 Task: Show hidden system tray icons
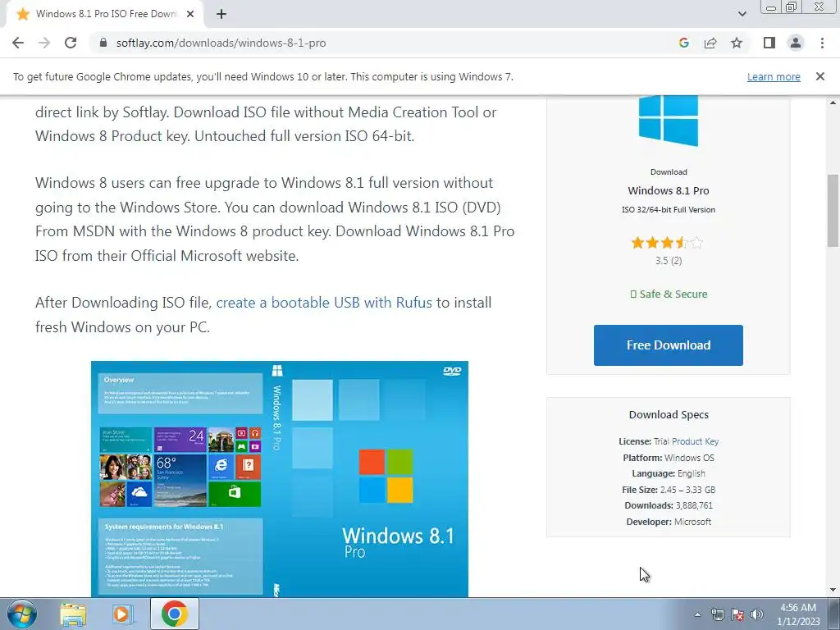coord(697,614)
